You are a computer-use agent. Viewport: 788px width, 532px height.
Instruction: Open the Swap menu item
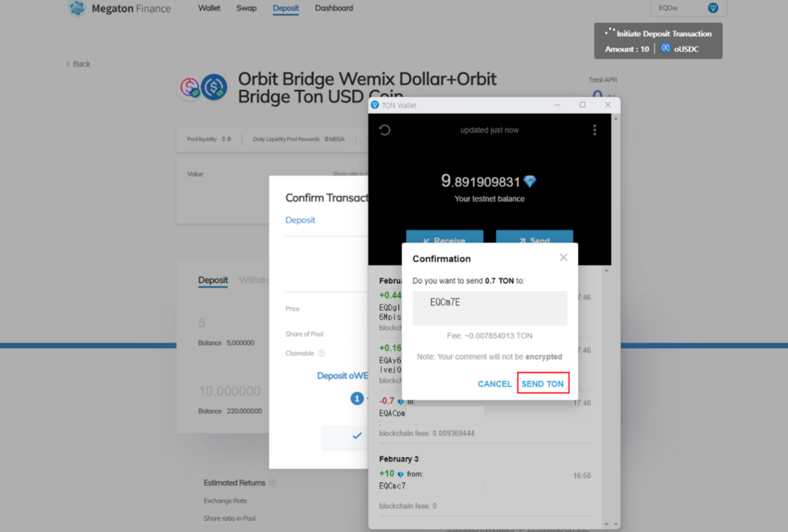coord(246,8)
